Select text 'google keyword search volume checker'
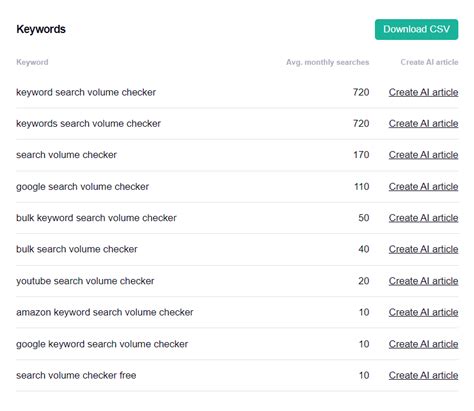This screenshot has width=474, height=411. pyautogui.click(x=102, y=344)
